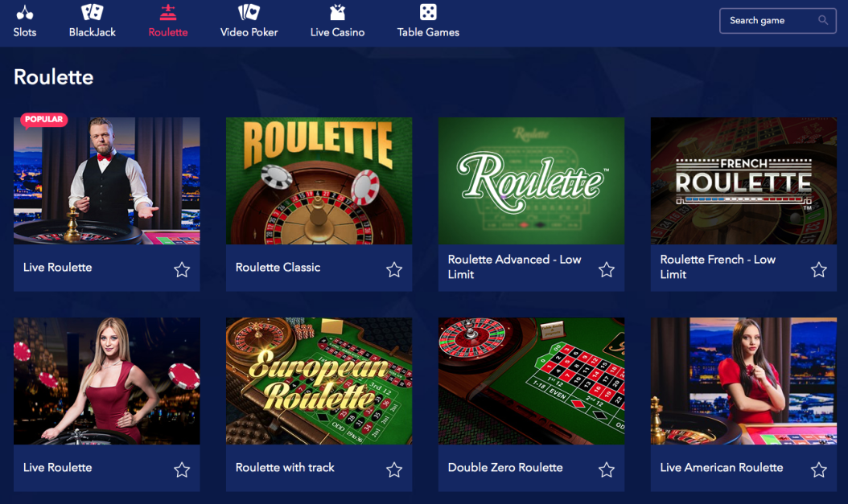This screenshot has height=504, width=848.
Task: Click the Roulette with track title
Action: (285, 467)
